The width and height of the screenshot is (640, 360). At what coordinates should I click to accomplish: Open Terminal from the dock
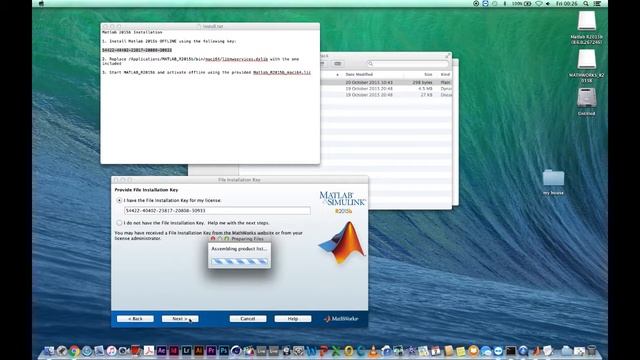click(x=511, y=351)
